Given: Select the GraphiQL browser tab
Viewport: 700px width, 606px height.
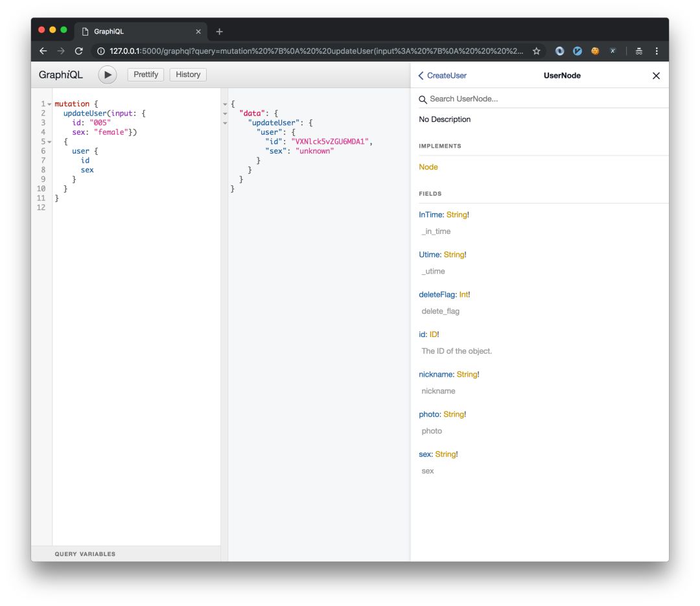Looking at the screenshot, I should coord(141,31).
